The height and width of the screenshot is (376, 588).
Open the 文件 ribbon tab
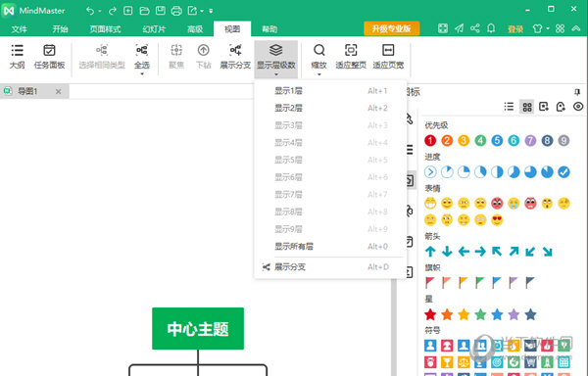click(19, 28)
